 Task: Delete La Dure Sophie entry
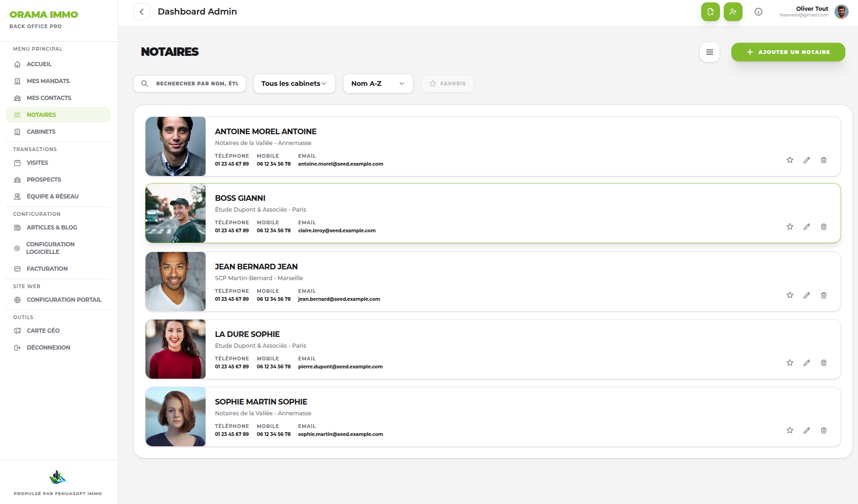click(824, 363)
